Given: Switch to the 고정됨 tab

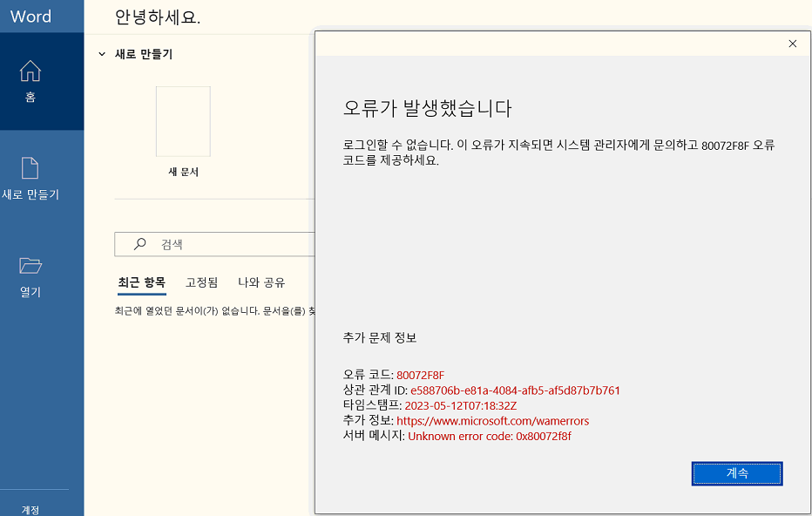Looking at the screenshot, I should (x=202, y=282).
